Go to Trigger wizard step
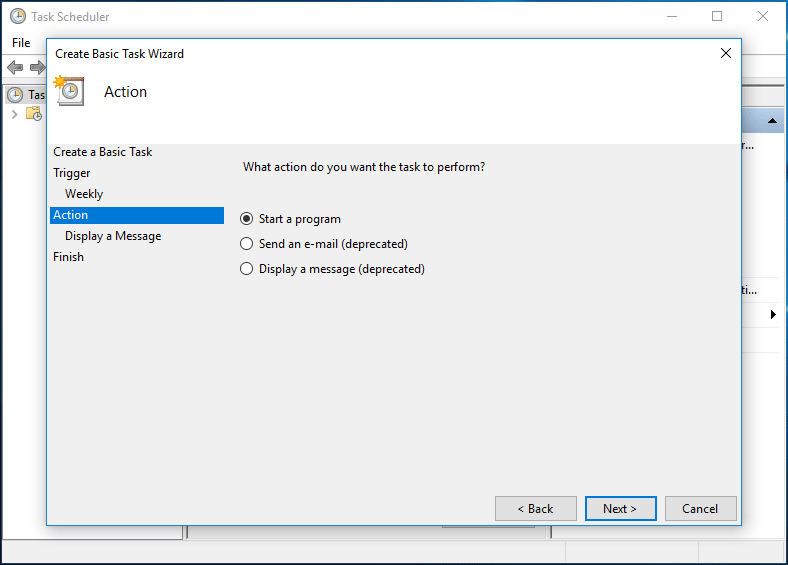This screenshot has width=788, height=565. pyautogui.click(x=72, y=173)
